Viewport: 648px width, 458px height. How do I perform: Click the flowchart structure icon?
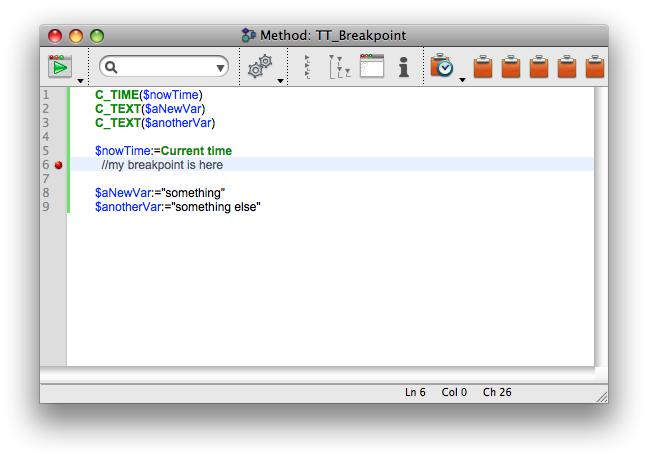coord(338,67)
